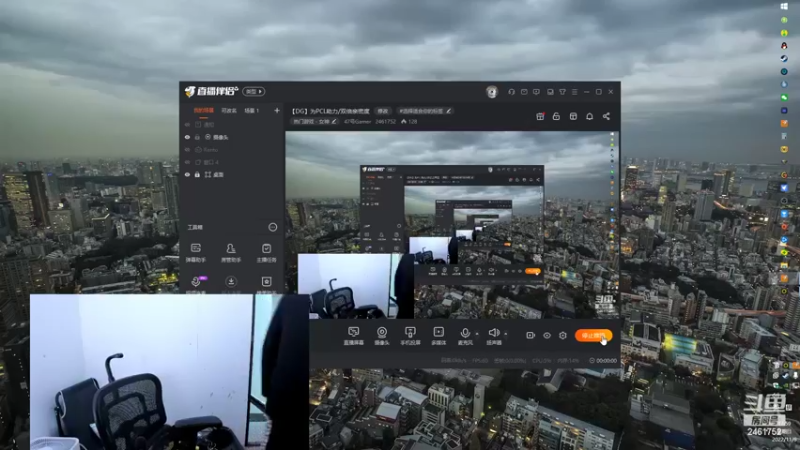Toggle lock on the camera source
Screen dimensions: 800x450
click(x=197, y=137)
